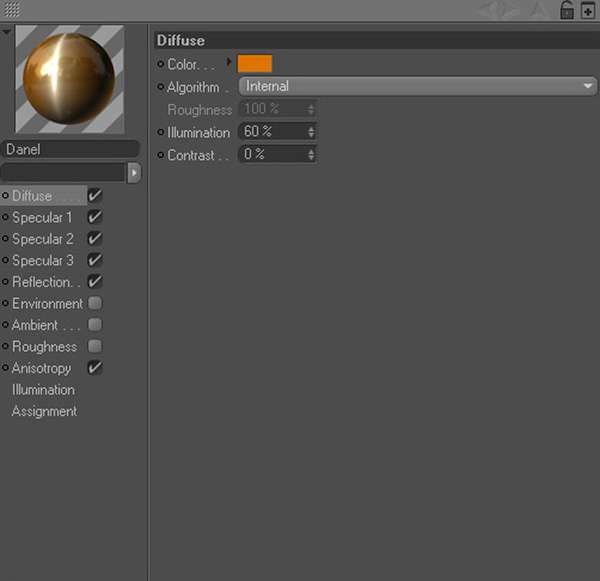Collapse the material preview with the triangle
Viewport: 600px width, 581px height.
7,32
